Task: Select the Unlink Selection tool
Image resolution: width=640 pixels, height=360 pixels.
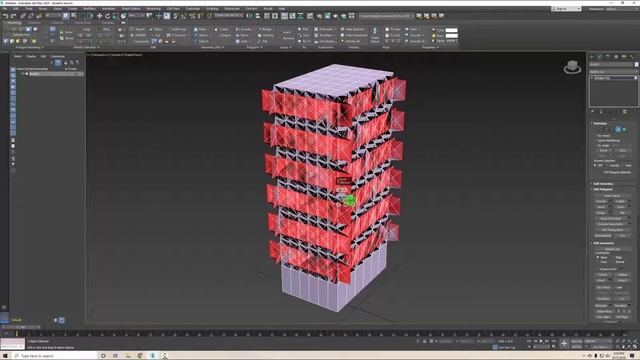Action: click(x=31, y=16)
